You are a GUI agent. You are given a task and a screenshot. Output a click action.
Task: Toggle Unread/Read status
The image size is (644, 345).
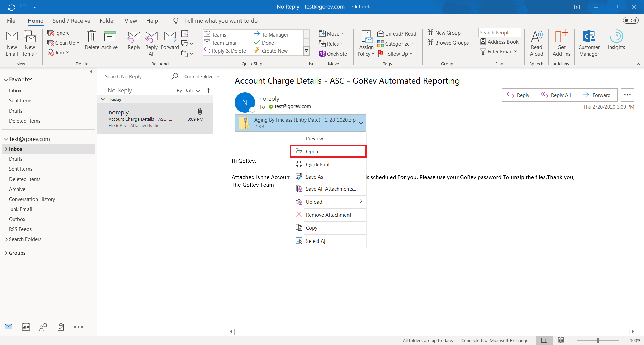click(397, 33)
